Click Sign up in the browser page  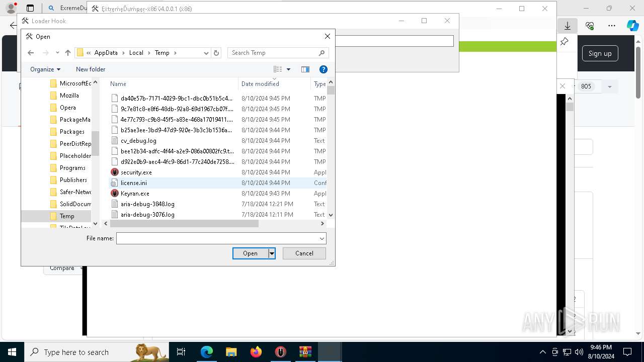tap(600, 53)
